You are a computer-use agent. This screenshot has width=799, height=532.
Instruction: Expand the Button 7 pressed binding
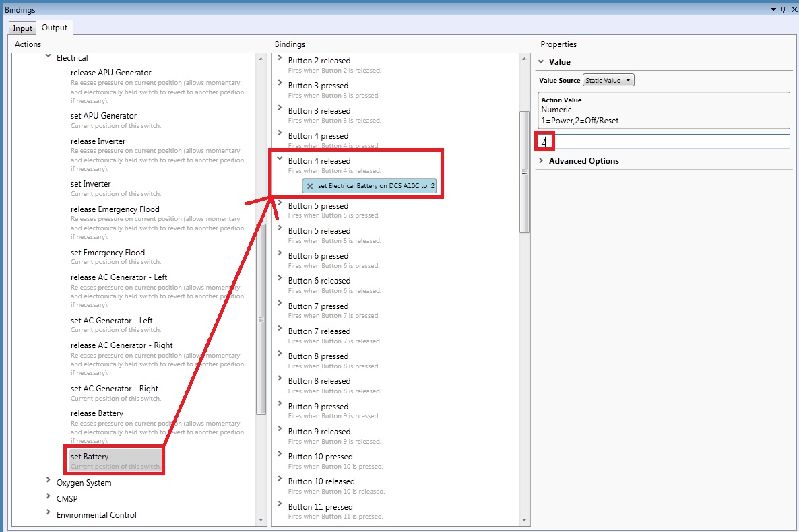[280, 303]
